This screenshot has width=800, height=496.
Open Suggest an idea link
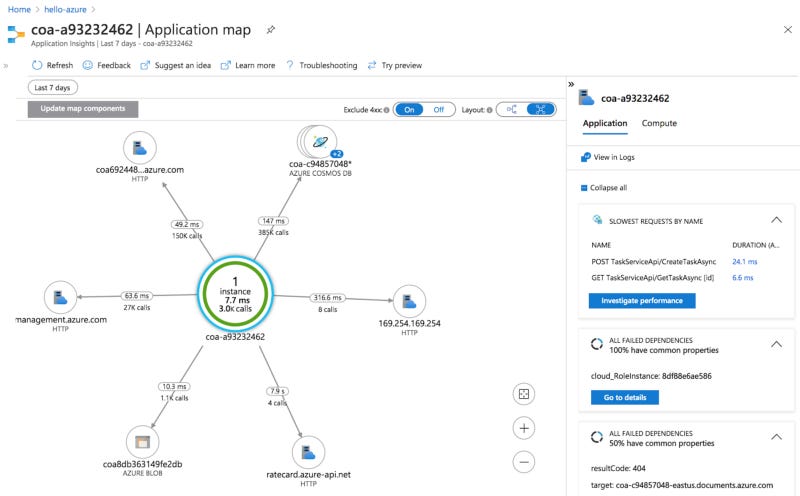[x=176, y=65]
